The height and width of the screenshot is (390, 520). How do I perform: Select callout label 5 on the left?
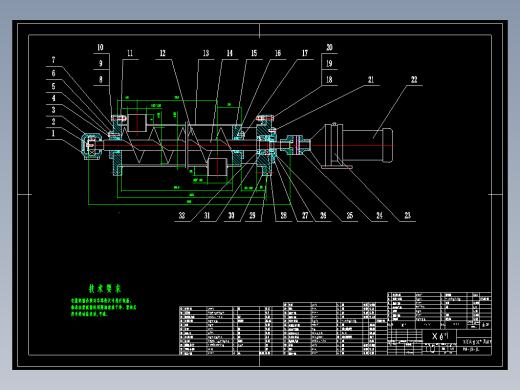click(x=53, y=87)
